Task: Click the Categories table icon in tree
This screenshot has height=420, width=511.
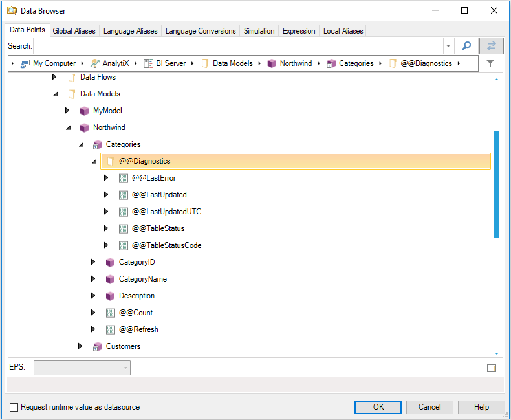Action: tap(97, 144)
